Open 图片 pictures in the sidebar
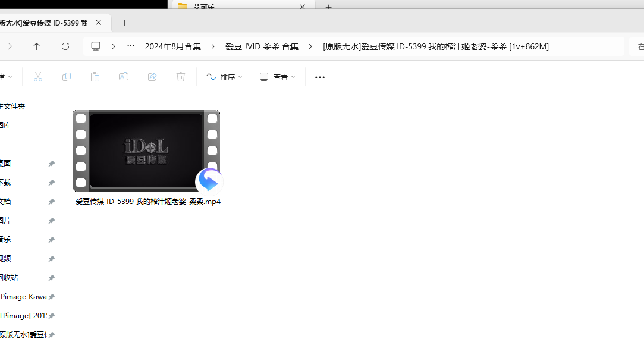 (x=5, y=221)
